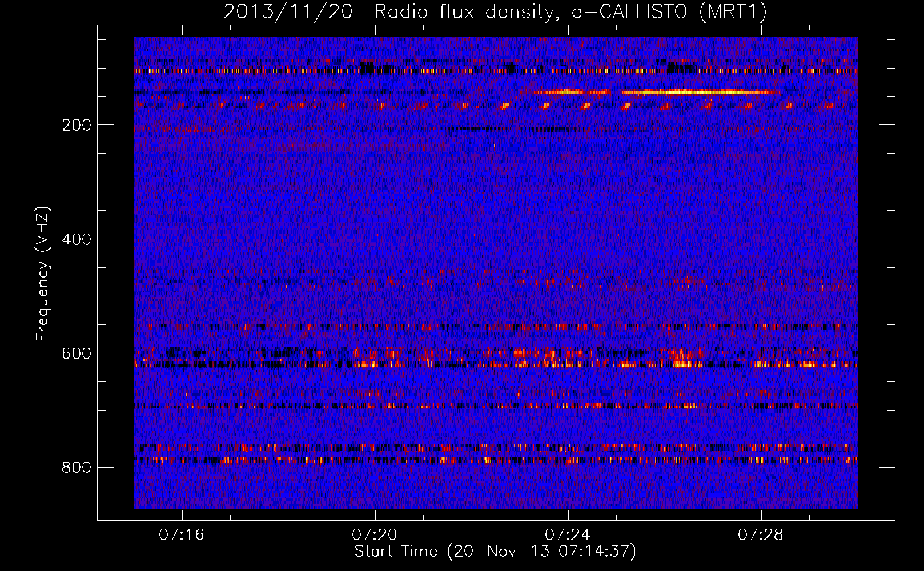Click the 07:20 time tick label
This screenshot has width=924, height=571.
pos(375,535)
